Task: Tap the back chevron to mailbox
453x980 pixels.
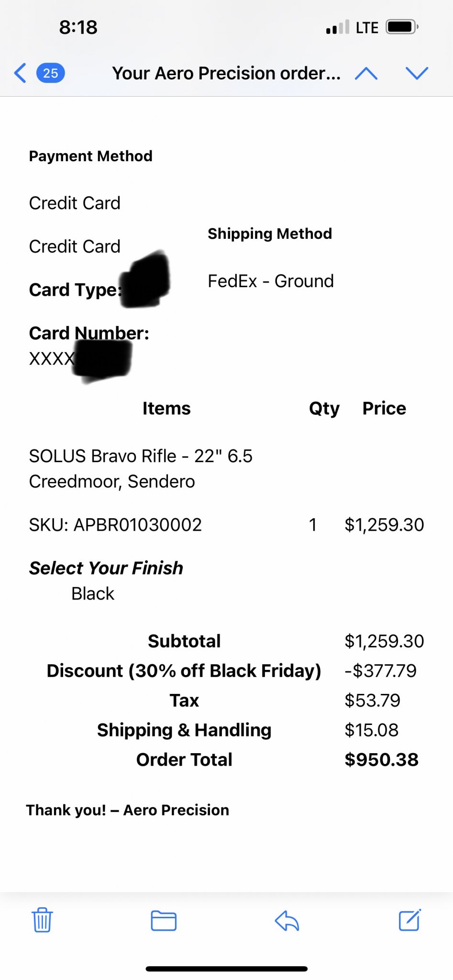Action: 20,73
